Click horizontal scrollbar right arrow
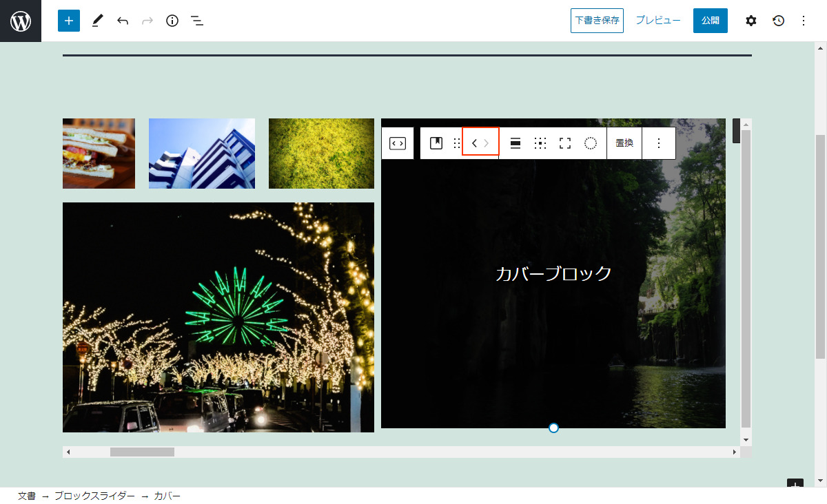Image resolution: width=827 pixels, height=504 pixels. pos(735,452)
